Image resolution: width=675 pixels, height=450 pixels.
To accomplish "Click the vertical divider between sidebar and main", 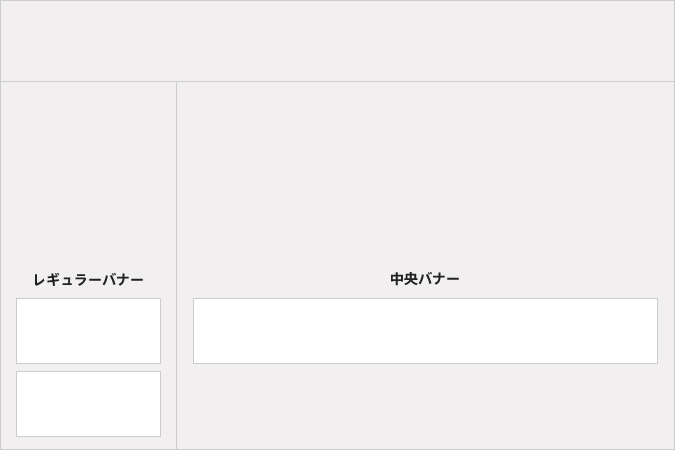I will tap(176, 265).
